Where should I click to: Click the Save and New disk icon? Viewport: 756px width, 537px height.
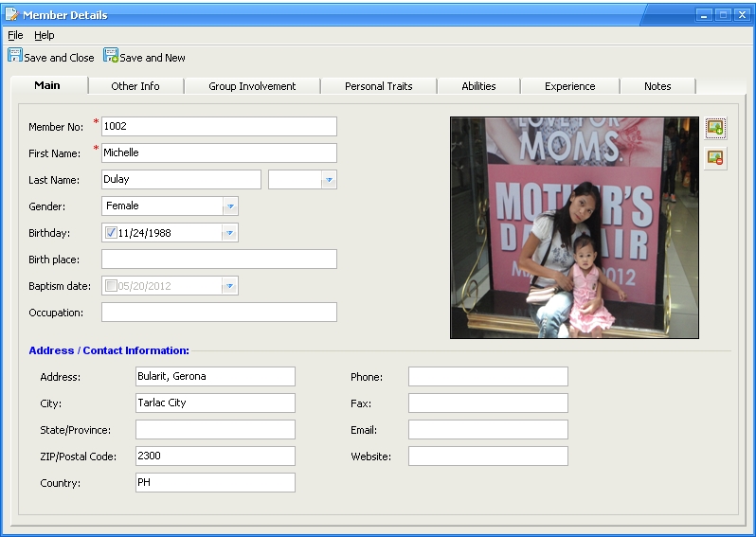[x=111, y=55]
